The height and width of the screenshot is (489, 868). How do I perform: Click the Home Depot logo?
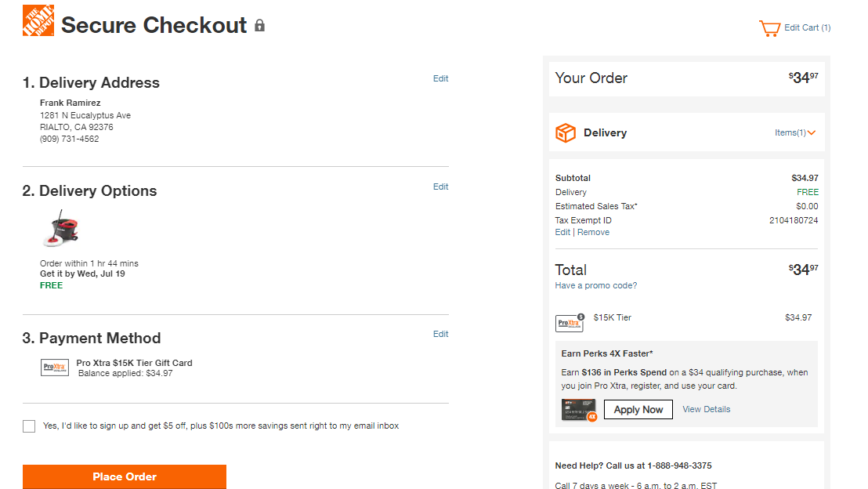[38, 20]
